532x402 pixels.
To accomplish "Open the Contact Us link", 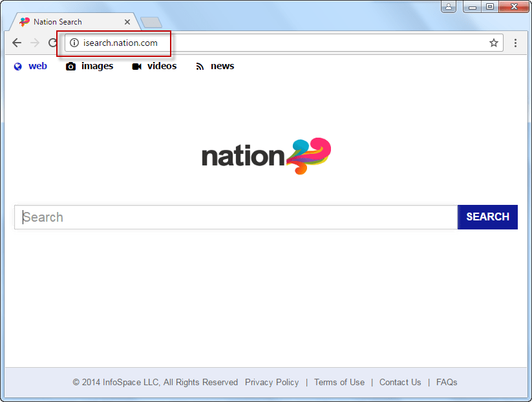I will (400, 383).
